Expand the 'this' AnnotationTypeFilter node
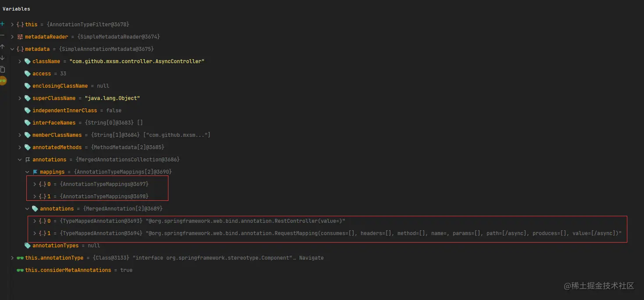644x300 pixels. (x=12, y=25)
